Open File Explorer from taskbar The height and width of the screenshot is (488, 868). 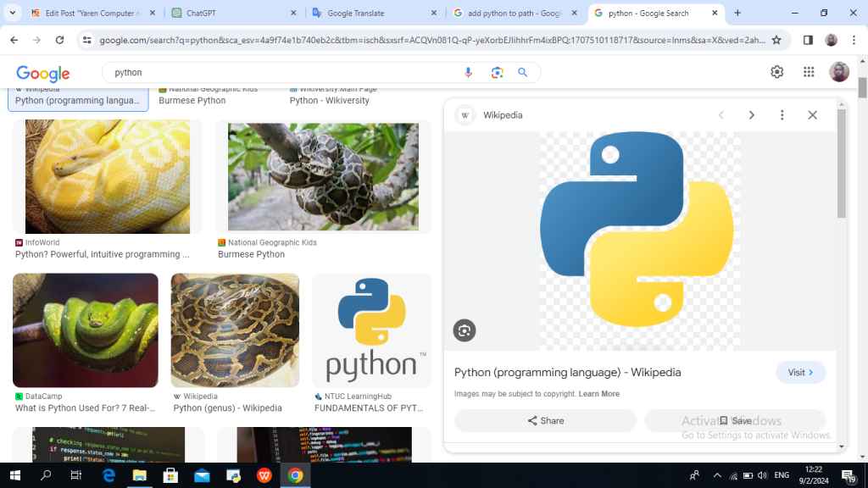point(140,475)
